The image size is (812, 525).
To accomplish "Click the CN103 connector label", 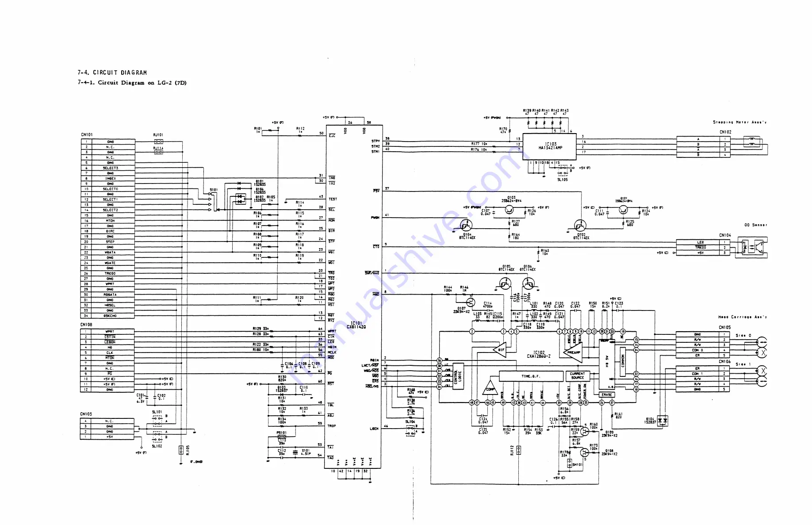I will (x=86, y=414).
